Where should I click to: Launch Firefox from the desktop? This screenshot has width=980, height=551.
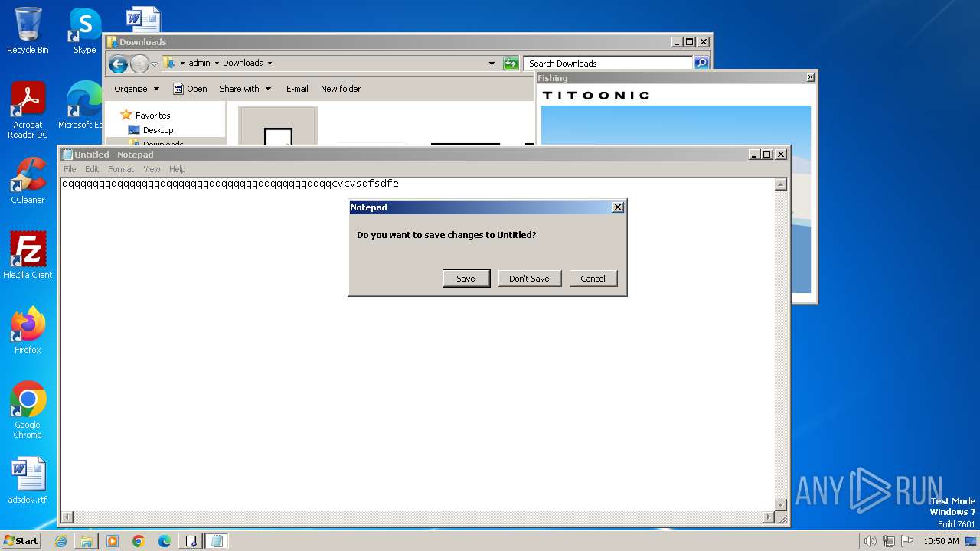(x=28, y=331)
